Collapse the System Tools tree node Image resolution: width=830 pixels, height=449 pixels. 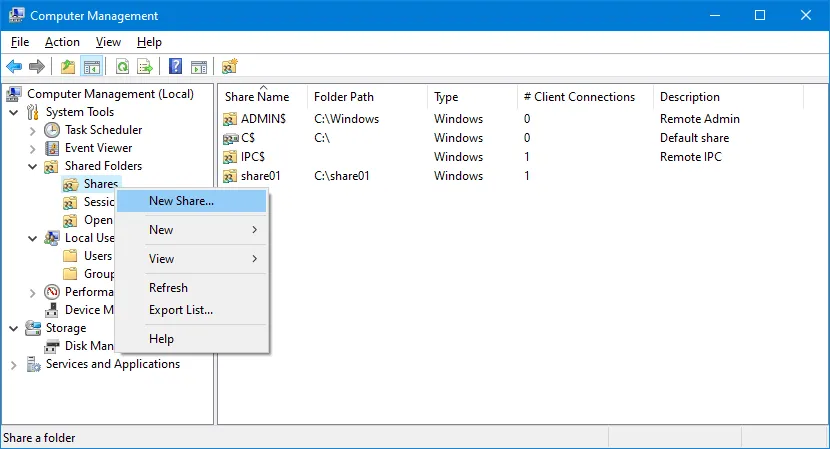(14, 112)
